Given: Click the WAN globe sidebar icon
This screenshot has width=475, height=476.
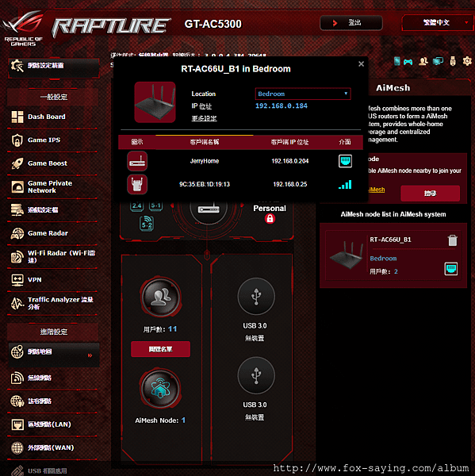Looking at the screenshot, I should tap(17, 447).
